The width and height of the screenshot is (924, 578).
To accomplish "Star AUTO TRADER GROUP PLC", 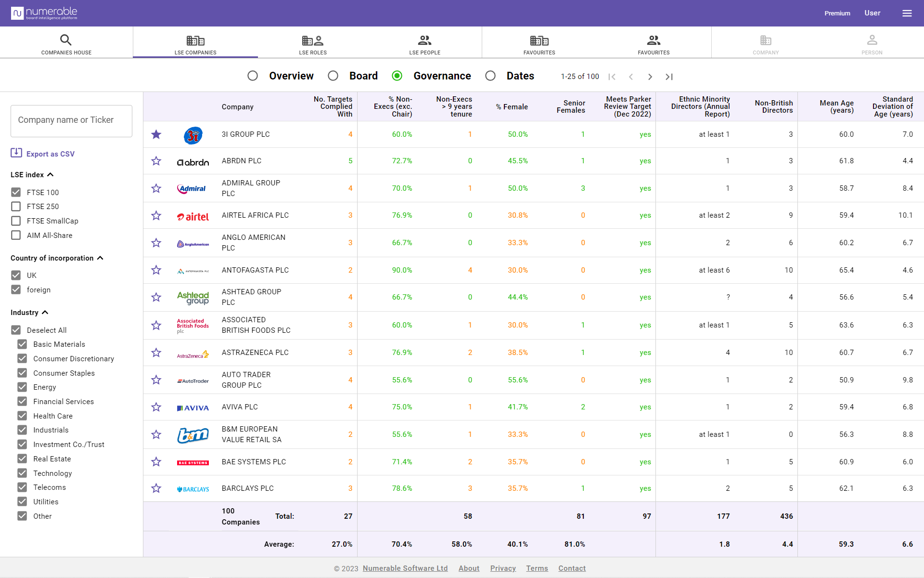I will (156, 380).
